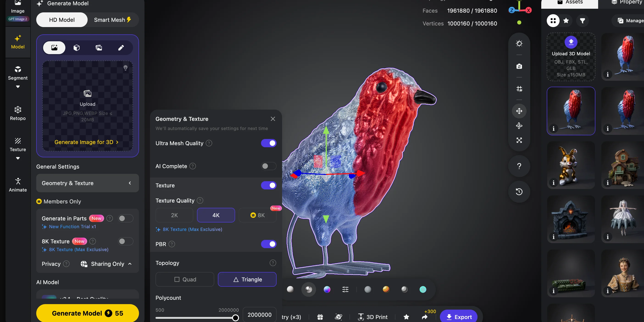Favorite the model with bottom star icon
644x322 pixels.
(406, 317)
